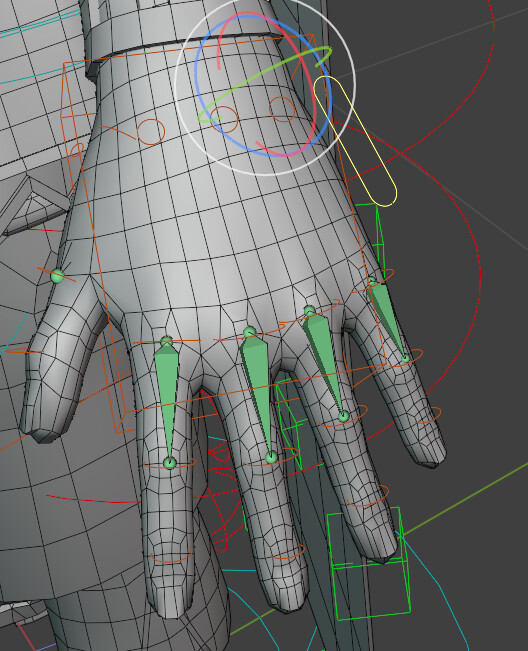Click the index finger bone's knuckle sphere

(x=166, y=341)
